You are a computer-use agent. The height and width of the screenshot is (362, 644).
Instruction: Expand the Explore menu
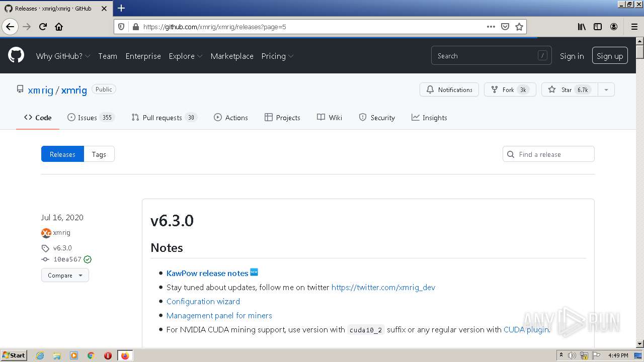coord(185,56)
